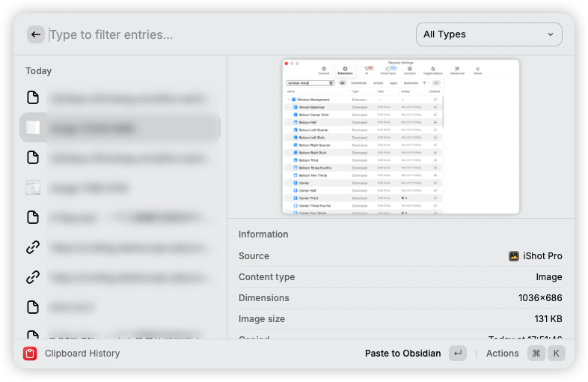Image resolution: width=588 pixels, height=382 pixels.
Task: Open the All Types filter dropdown
Action: [489, 34]
